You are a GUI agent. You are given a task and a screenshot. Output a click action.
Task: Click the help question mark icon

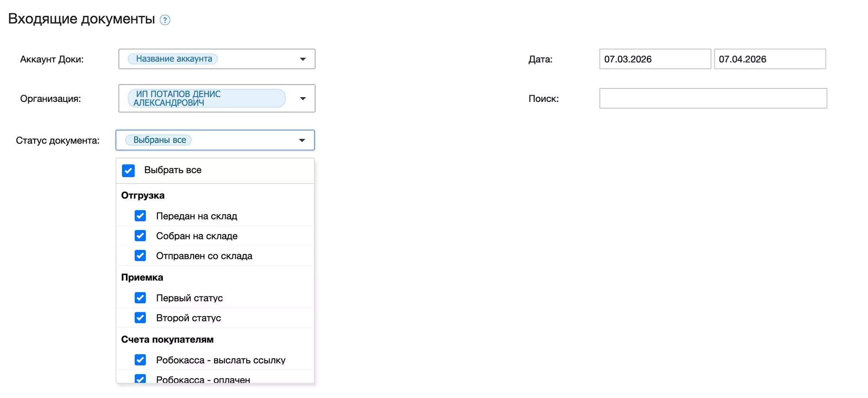click(x=165, y=20)
